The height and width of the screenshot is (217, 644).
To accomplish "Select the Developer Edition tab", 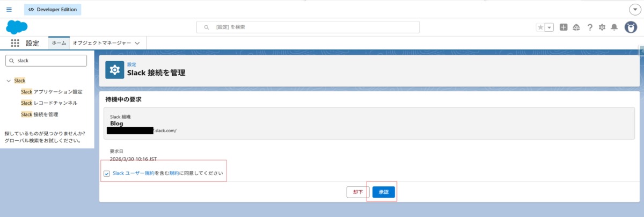I will coord(53,10).
